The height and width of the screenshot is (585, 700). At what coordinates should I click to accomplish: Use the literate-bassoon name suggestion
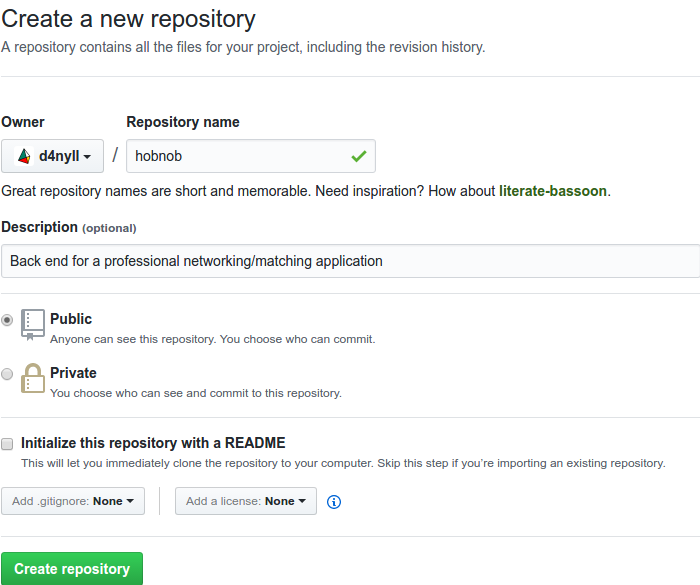[553, 191]
